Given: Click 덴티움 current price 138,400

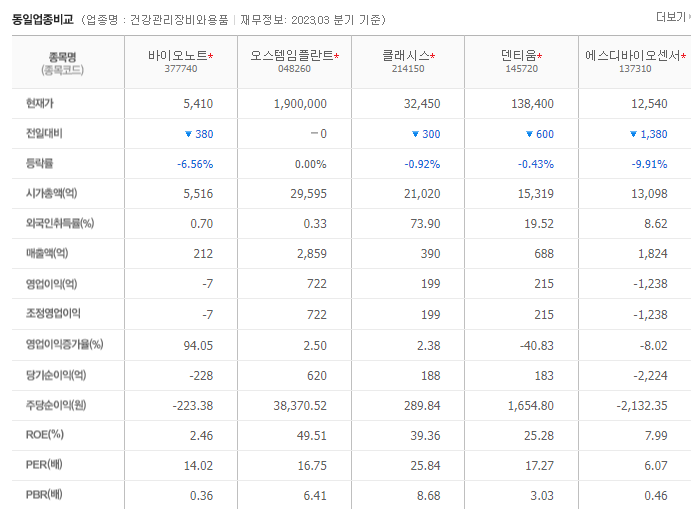Looking at the screenshot, I should coord(532,104).
